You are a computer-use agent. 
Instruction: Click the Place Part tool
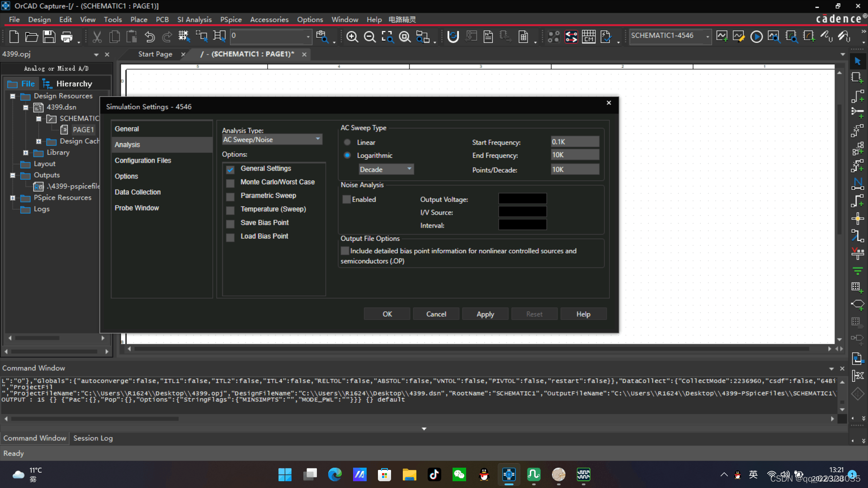[x=858, y=78]
